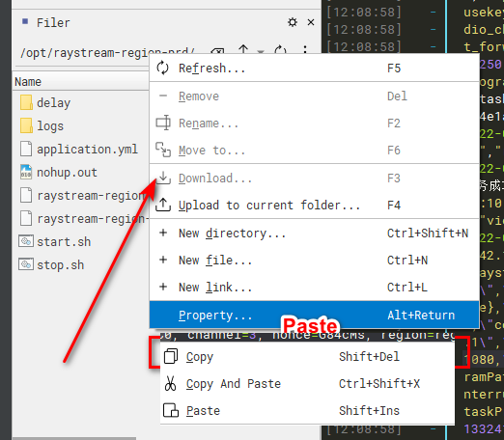Viewport: 504px width, 440px height.
Task: Choose New link... menu entry
Action: tap(314, 288)
